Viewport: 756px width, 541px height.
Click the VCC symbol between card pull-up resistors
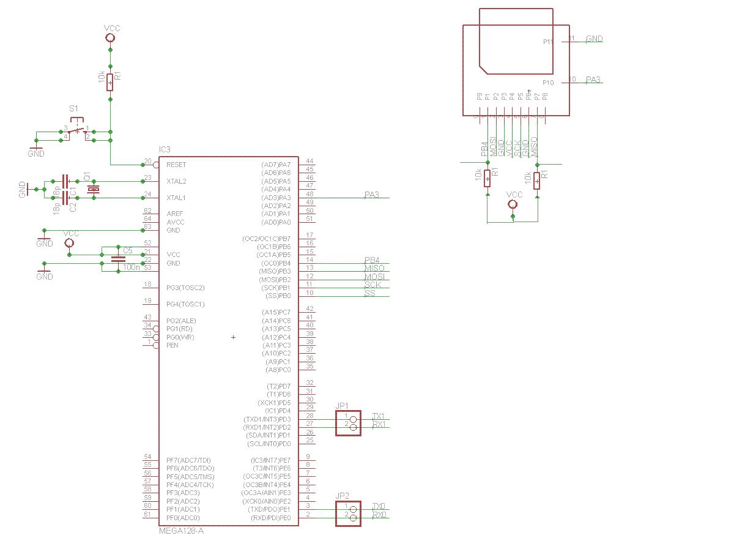tap(513, 204)
